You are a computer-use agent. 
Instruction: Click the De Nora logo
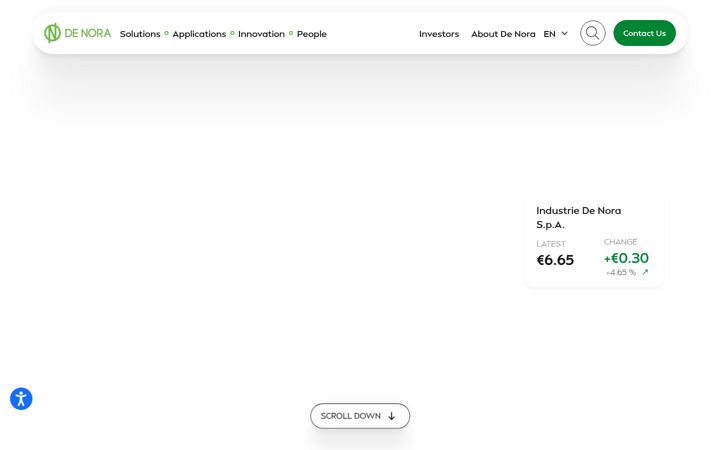coord(77,33)
